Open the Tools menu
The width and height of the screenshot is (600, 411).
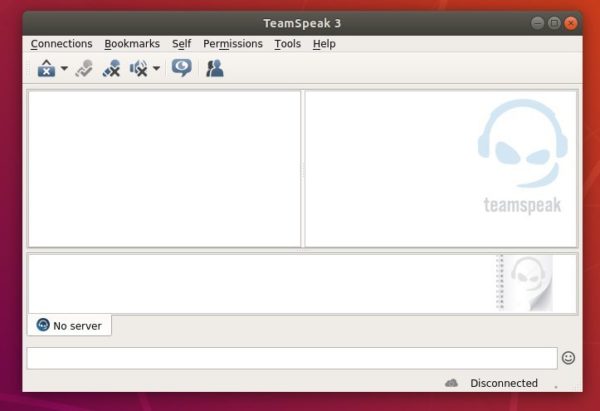point(287,44)
